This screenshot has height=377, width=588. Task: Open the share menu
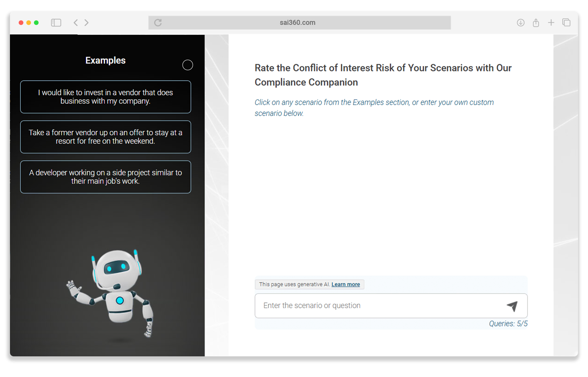pos(536,23)
